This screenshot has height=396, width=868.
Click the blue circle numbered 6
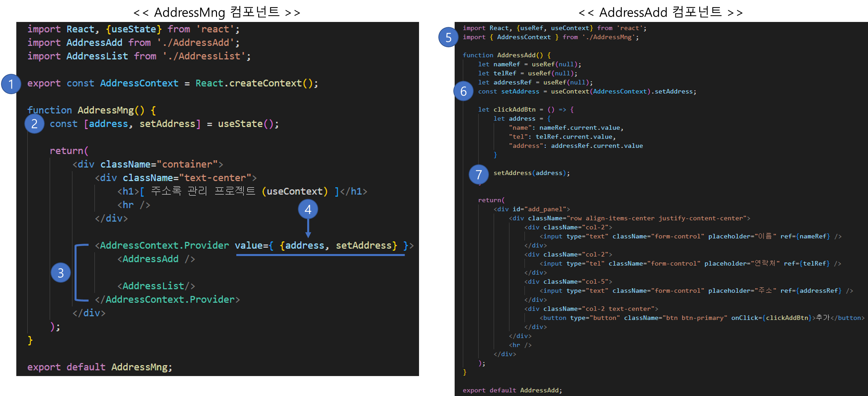point(463,91)
